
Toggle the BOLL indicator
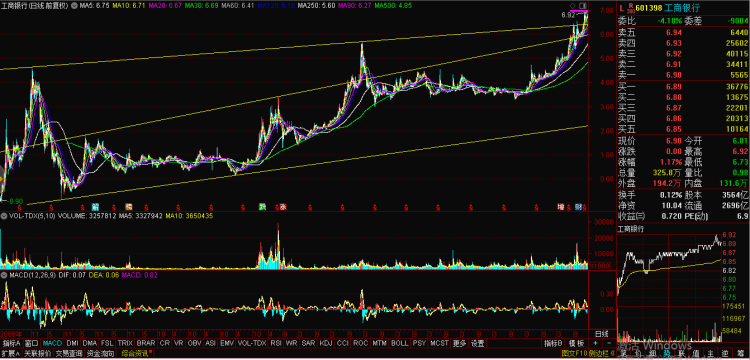(399, 343)
